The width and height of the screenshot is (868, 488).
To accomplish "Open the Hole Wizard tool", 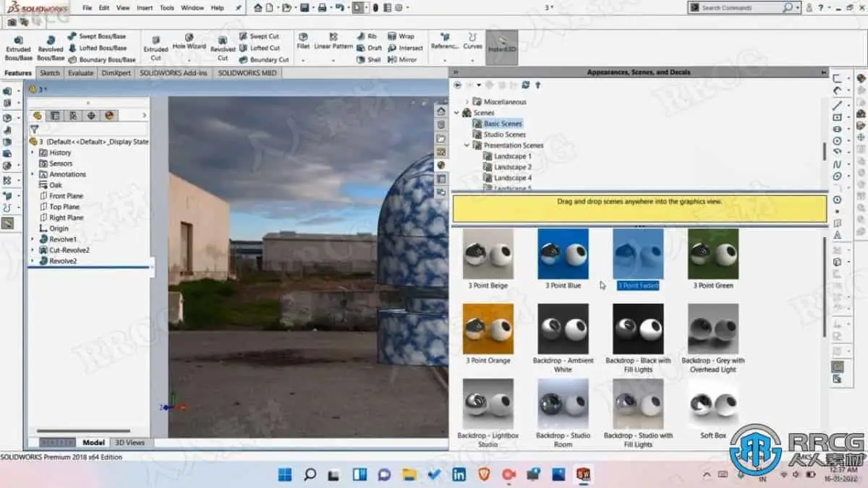I will tap(189, 42).
